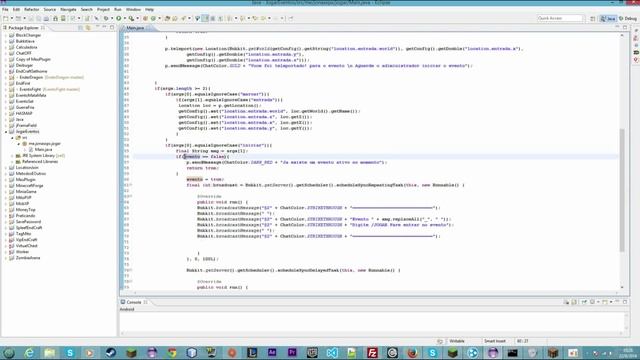Click the Smart Insert status bar entry
640x360 pixels.
pos(495,341)
